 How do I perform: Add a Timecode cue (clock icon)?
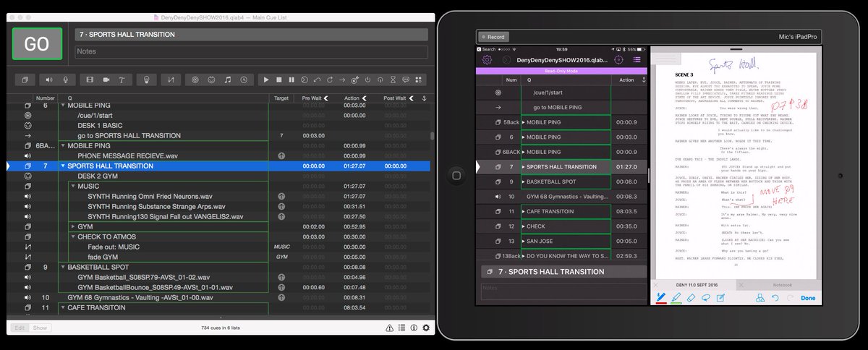244,80
